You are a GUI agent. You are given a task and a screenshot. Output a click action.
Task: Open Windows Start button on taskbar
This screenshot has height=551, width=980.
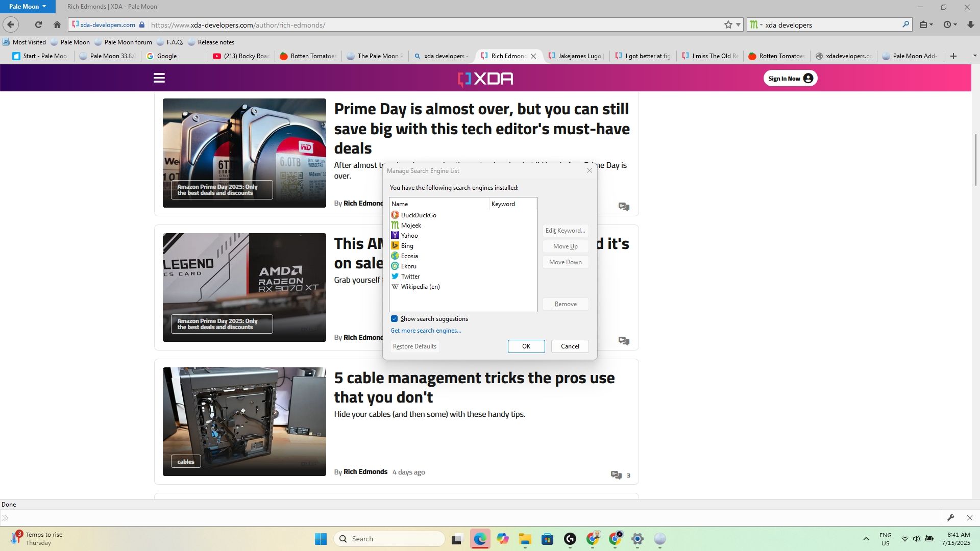point(321,539)
